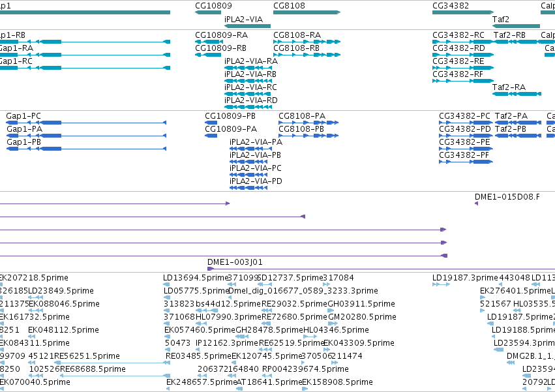Click EST EK057460.5prime
Viewport: 555px width, 392px height.
pos(200,331)
